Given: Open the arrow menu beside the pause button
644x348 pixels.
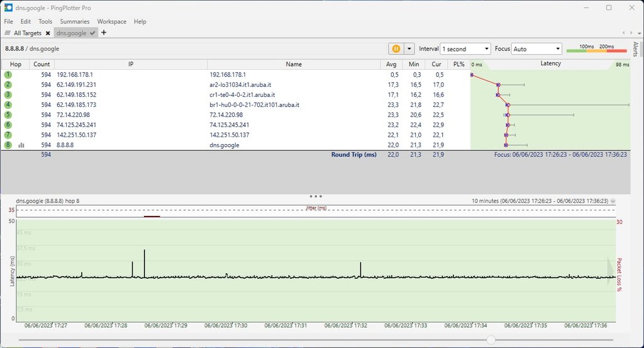Looking at the screenshot, I should [409, 48].
